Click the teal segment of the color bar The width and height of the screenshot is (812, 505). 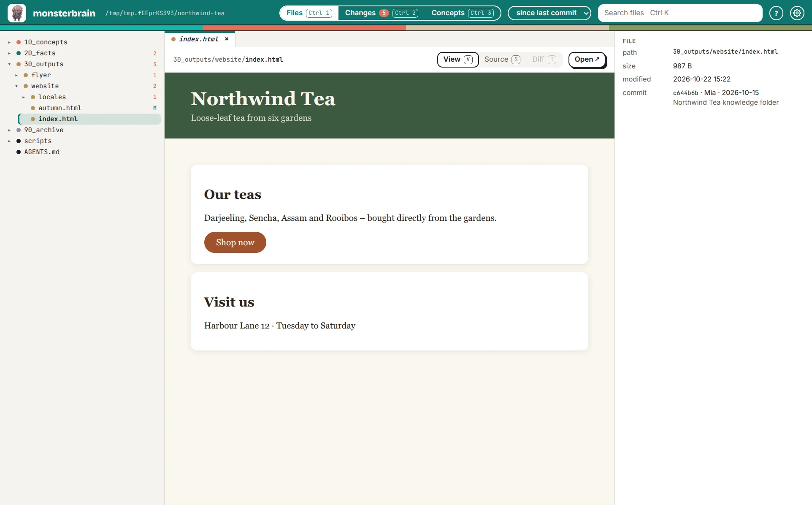[x=101, y=28]
